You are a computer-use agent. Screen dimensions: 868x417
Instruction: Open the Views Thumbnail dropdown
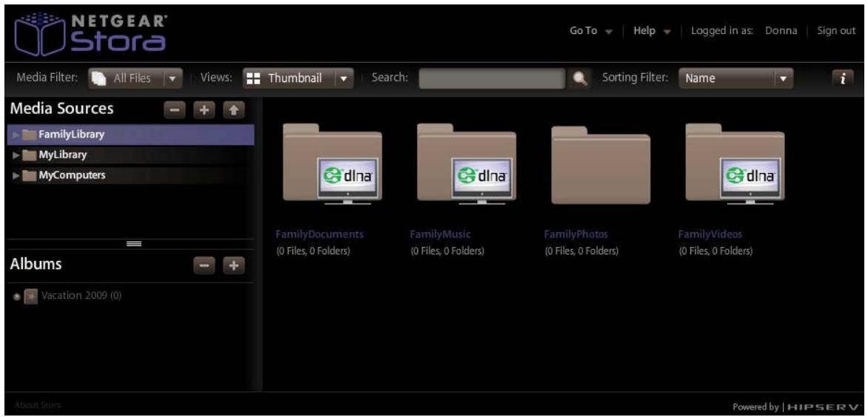click(x=297, y=78)
